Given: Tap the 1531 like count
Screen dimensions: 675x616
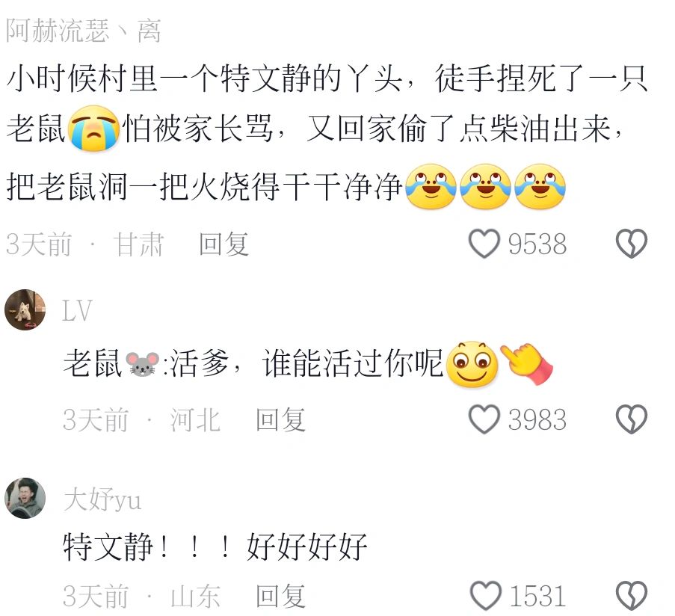Looking at the screenshot, I should (537, 597).
